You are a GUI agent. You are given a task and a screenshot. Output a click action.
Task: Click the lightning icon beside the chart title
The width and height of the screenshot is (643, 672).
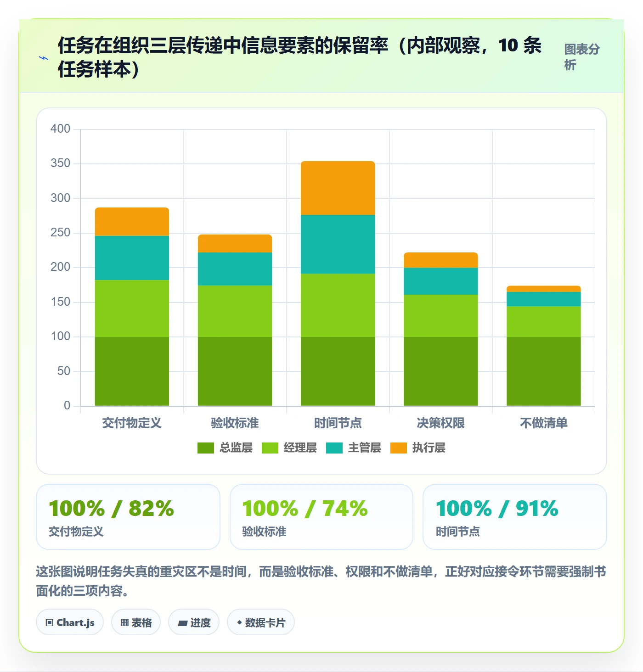coord(44,58)
